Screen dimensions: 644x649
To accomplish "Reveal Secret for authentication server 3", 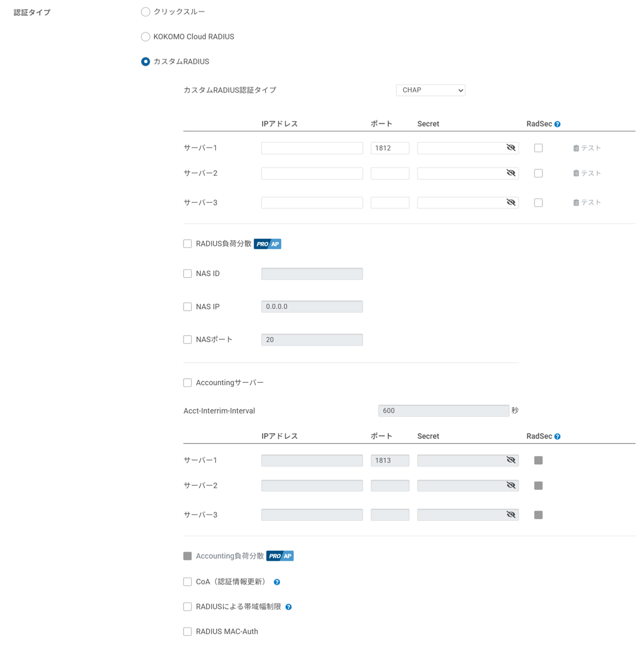I will [x=511, y=202].
